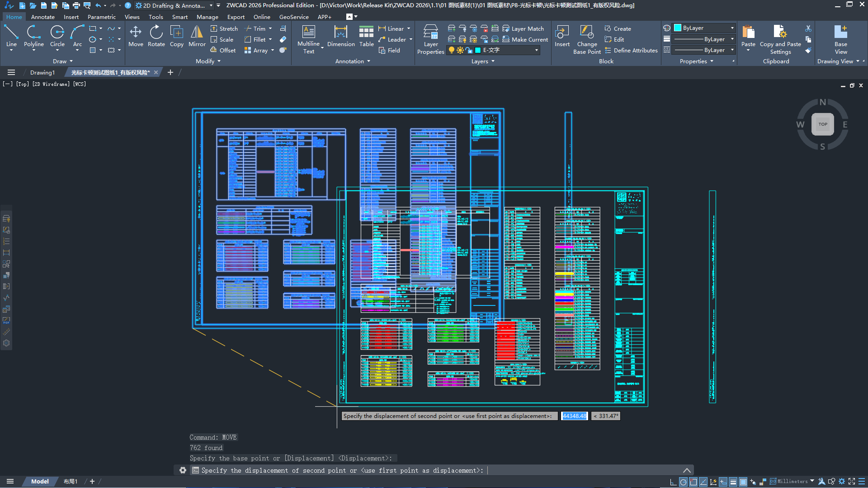Click the Mirror tool icon
The width and height of the screenshot is (868, 488).
[x=197, y=33]
